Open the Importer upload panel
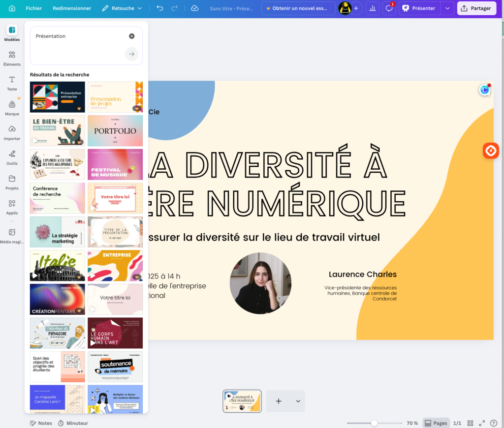504x428 pixels. 12,132
